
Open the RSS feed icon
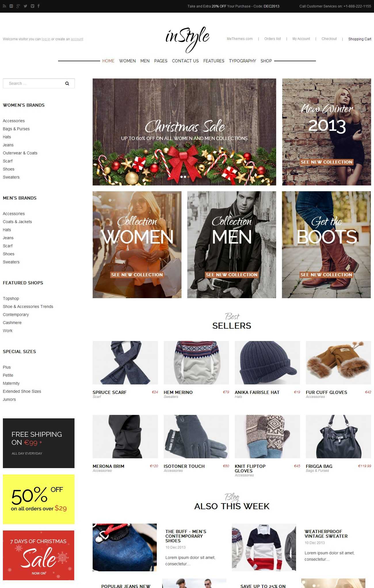coord(4,6)
